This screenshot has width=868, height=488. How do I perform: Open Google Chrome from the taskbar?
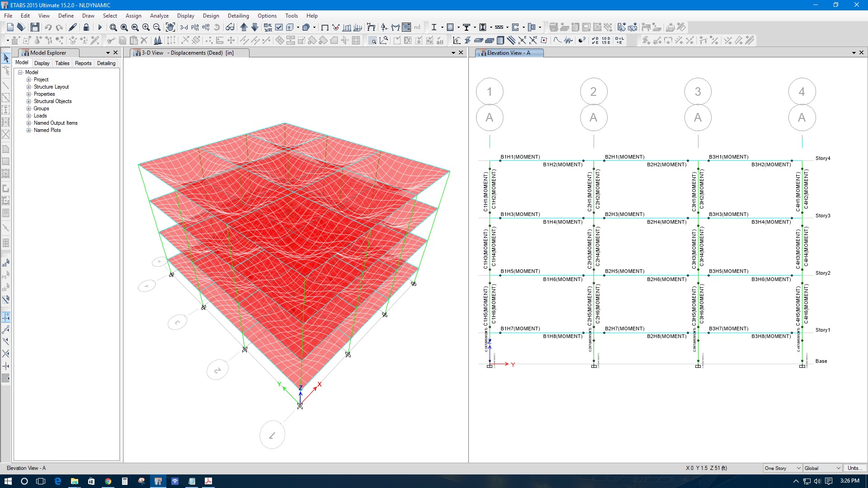point(108,481)
